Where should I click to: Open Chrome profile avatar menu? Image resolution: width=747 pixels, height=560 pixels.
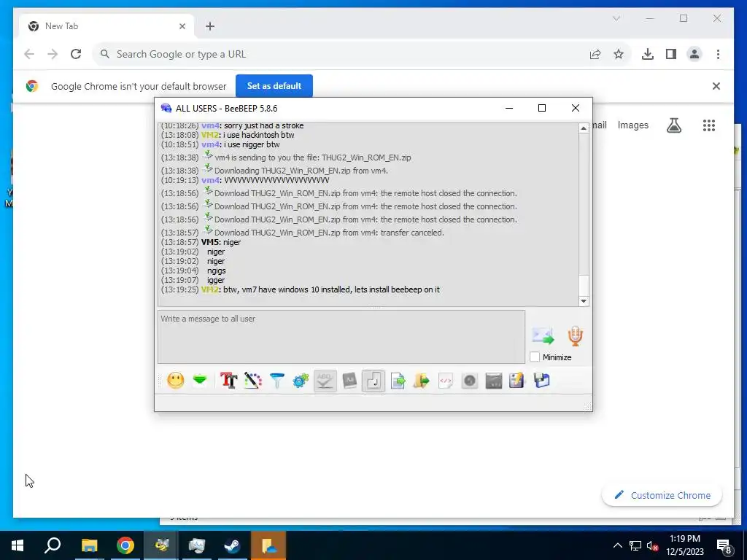click(x=694, y=54)
